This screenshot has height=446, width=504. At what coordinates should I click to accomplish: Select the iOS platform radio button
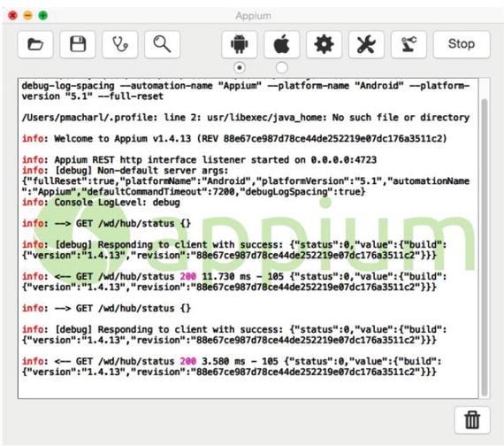click(282, 68)
